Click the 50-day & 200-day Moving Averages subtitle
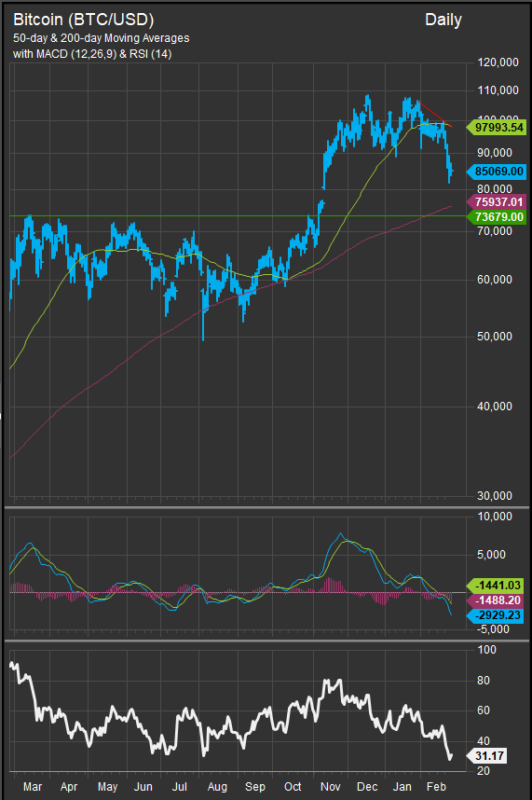532x800 pixels. pyautogui.click(x=102, y=38)
